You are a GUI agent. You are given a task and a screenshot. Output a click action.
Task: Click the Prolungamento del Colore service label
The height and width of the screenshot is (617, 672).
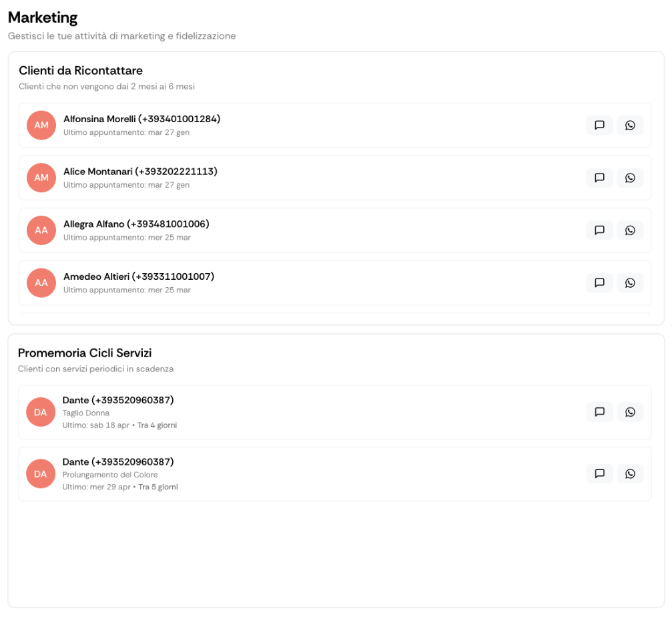pyautogui.click(x=110, y=475)
